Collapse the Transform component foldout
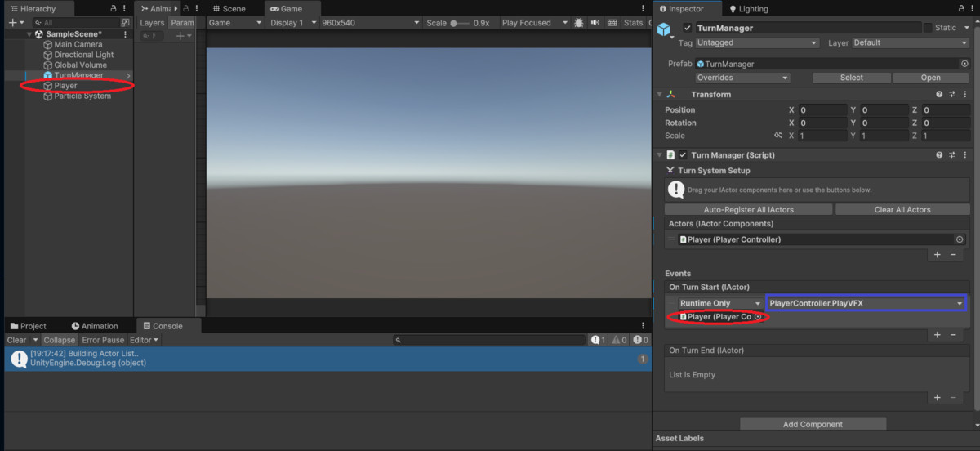The width and height of the screenshot is (980, 451). (660, 95)
